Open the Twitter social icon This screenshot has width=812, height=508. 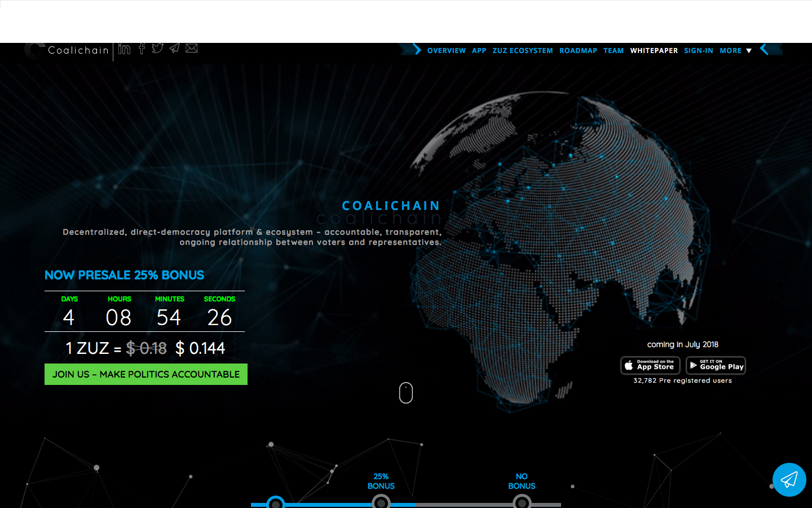(158, 48)
